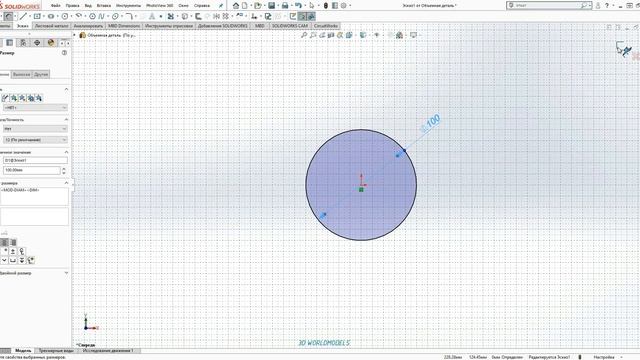Switch to the Трехмерные виды bottom tab
The image size is (640, 360).
pos(56,351)
